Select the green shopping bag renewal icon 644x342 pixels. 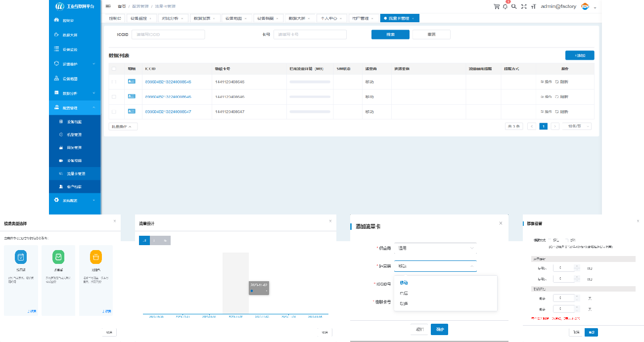click(x=58, y=257)
